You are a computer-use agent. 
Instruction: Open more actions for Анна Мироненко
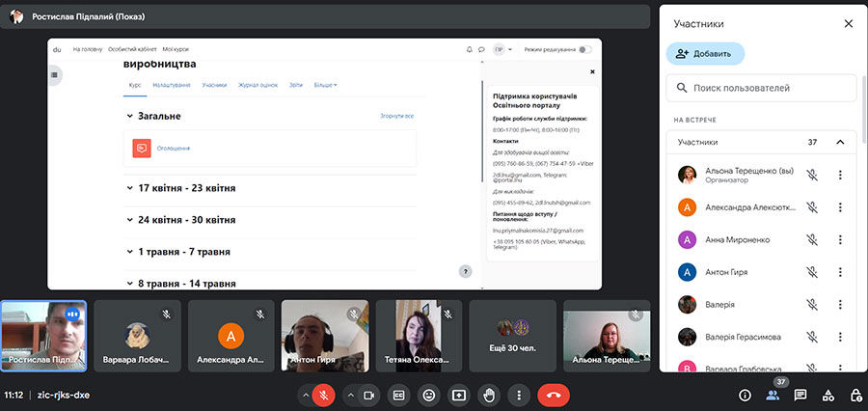[x=840, y=240]
